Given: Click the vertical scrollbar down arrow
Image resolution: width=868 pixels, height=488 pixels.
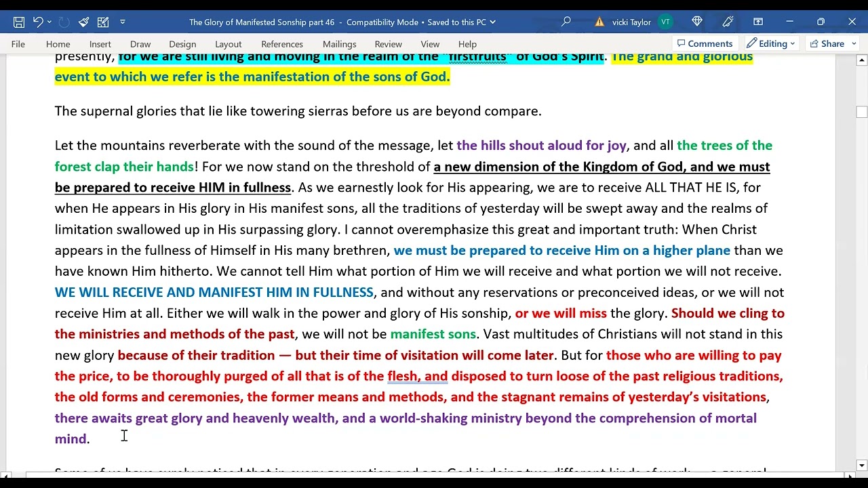Looking at the screenshot, I should tap(861, 466).
